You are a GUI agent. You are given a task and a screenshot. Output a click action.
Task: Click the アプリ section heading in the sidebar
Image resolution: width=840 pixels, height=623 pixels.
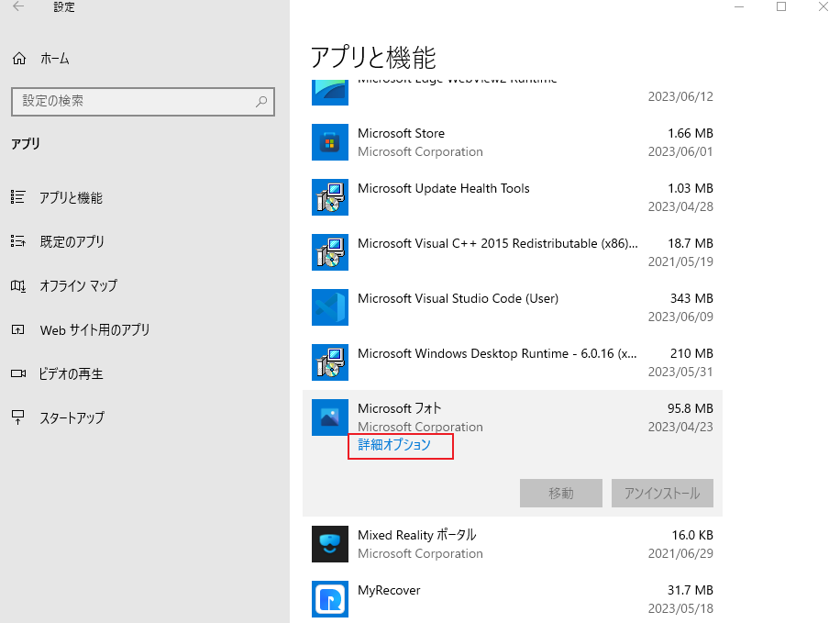click(26, 144)
